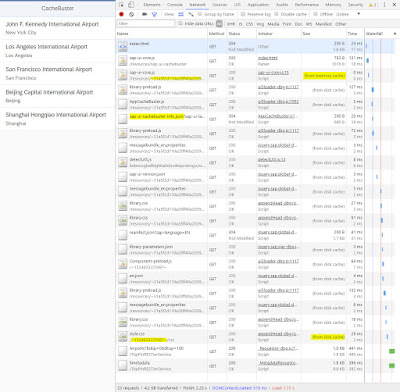Sort by the Size column header
This screenshot has height=392, width=400.
(324, 34)
